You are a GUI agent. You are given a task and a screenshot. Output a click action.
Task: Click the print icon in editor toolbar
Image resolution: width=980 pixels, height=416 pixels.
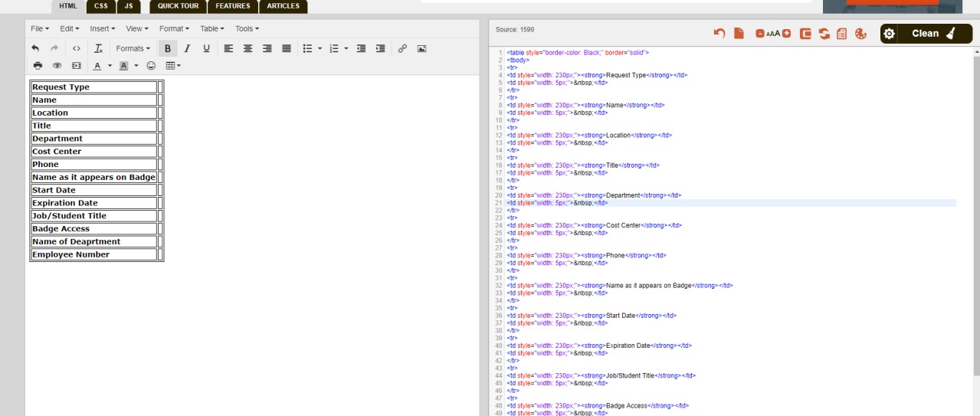click(38, 66)
